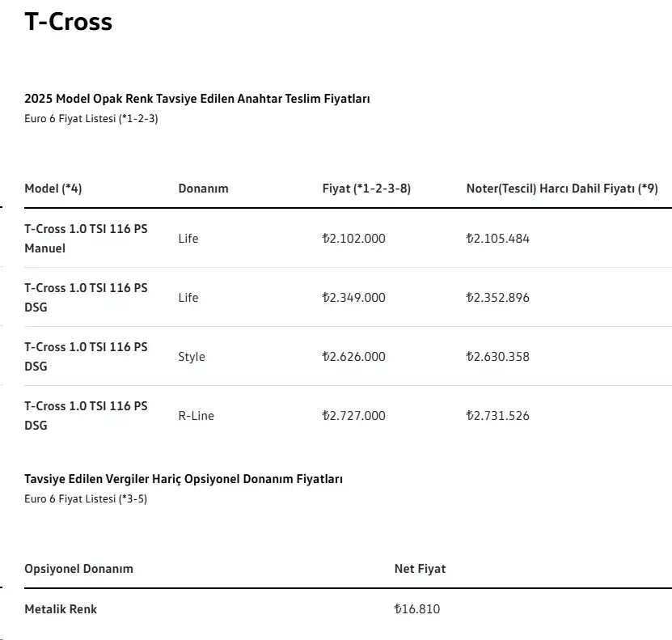Viewport: 672px width, 640px height.
Task: Click the ₺16.810 metallic color price
Action: coord(417,609)
